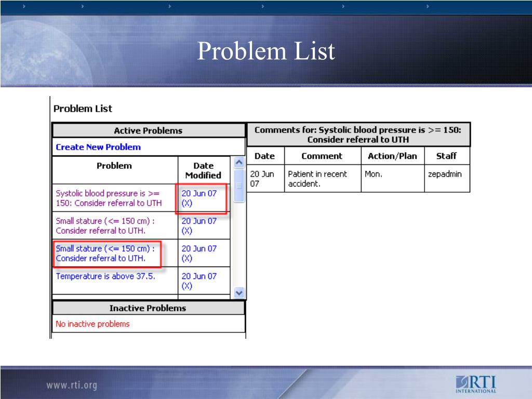
Task: Click the scrollbar up arrow in Active Problems
Action: 238,163
